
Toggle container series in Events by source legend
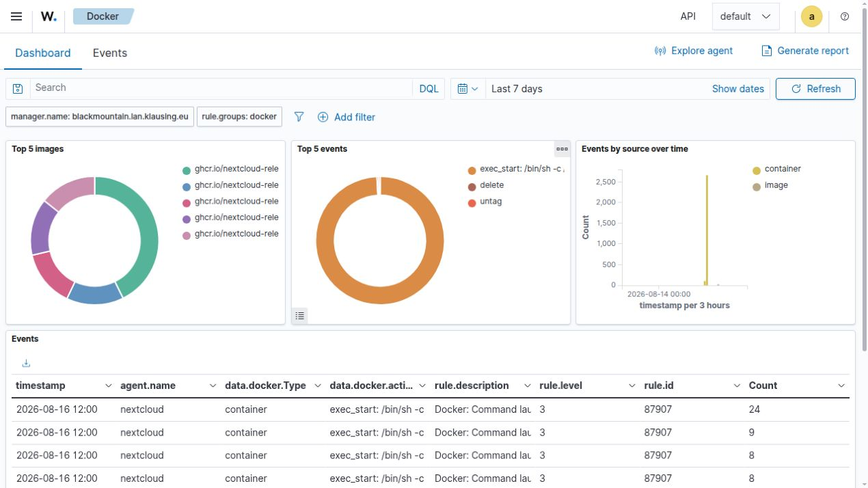[776, 169]
